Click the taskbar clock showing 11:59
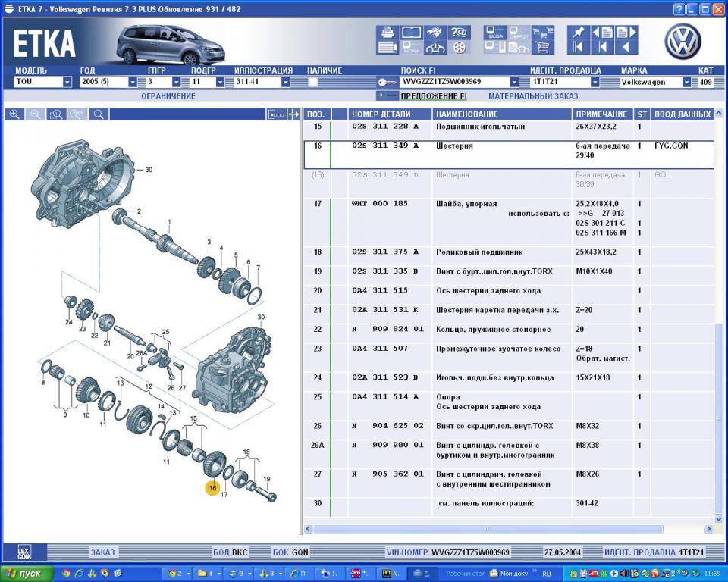 click(713, 574)
